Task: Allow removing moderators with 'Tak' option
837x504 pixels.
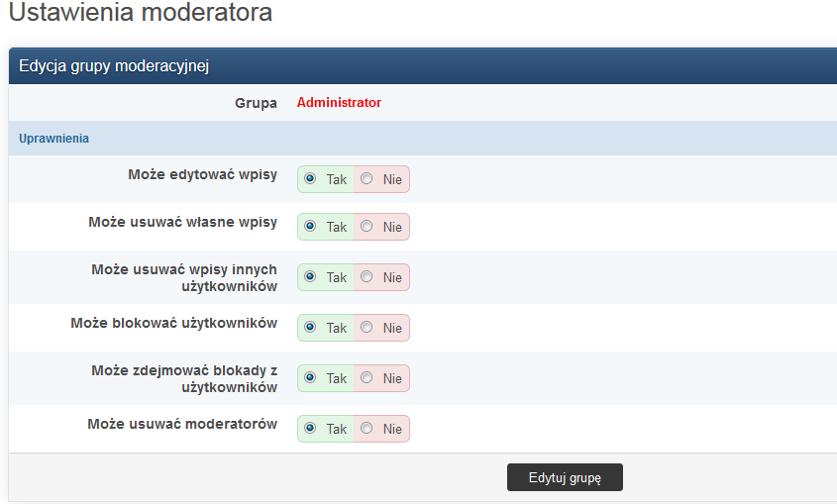Action: [x=311, y=429]
